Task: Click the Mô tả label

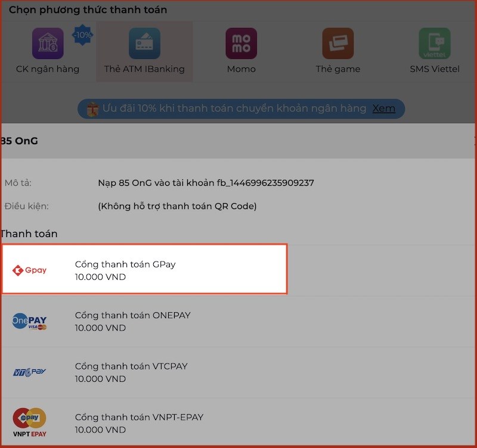Action: (18, 183)
